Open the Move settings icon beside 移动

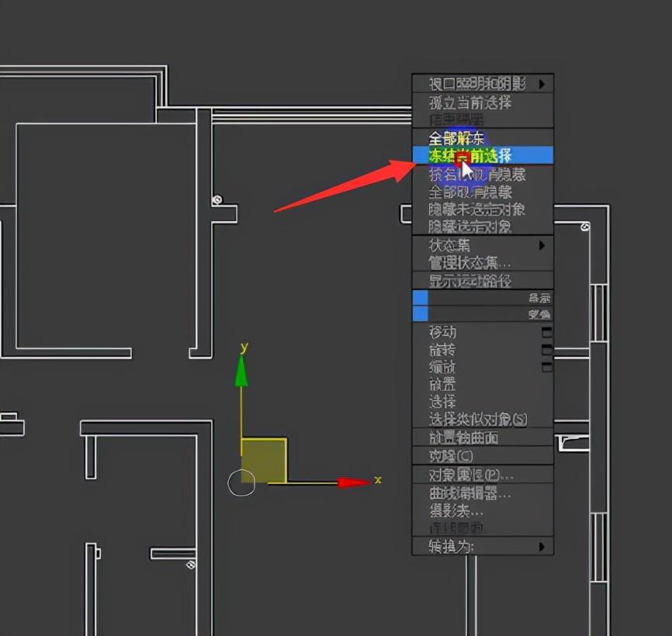click(x=547, y=332)
